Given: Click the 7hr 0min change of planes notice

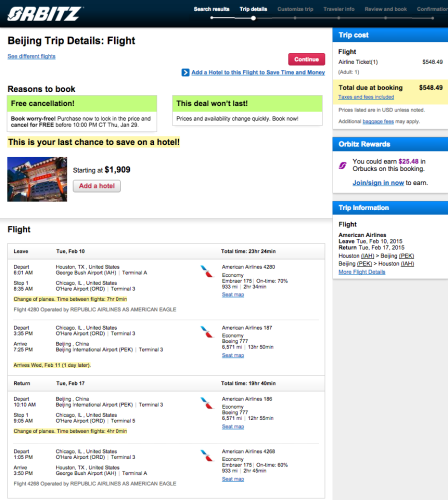Looking at the screenshot, I should [x=70, y=299].
